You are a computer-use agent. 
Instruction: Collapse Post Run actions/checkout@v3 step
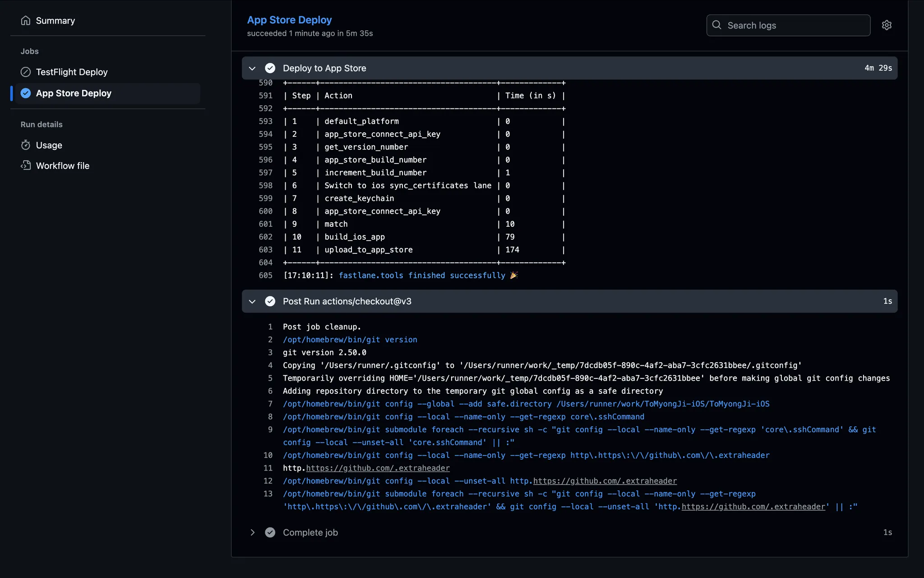tap(252, 301)
